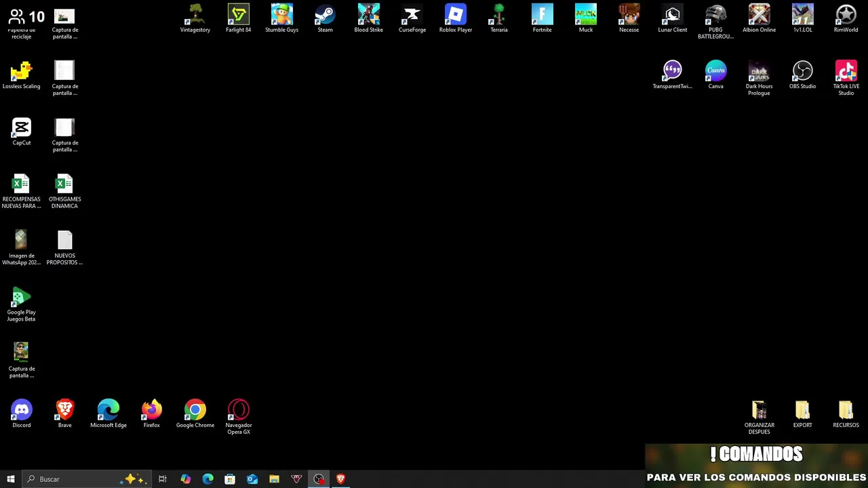Select the RECURSOS folder
This screenshot has width=868, height=488.
click(x=846, y=413)
